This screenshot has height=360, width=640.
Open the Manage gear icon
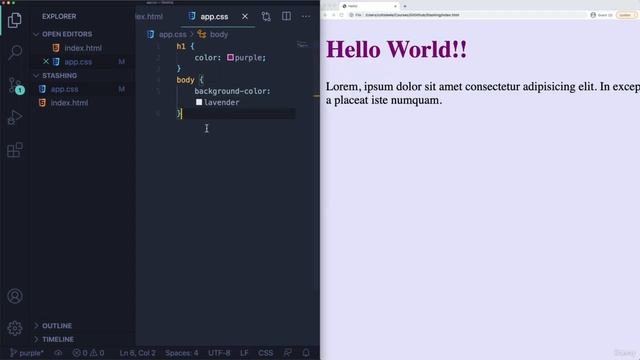click(15, 328)
